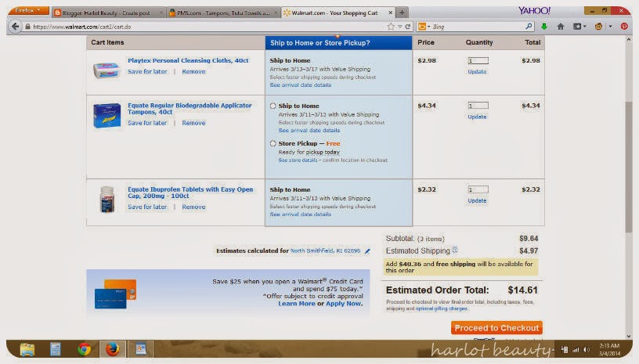Click the search magnifier in Bing box
The width and height of the screenshot is (639, 364).
(x=529, y=27)
